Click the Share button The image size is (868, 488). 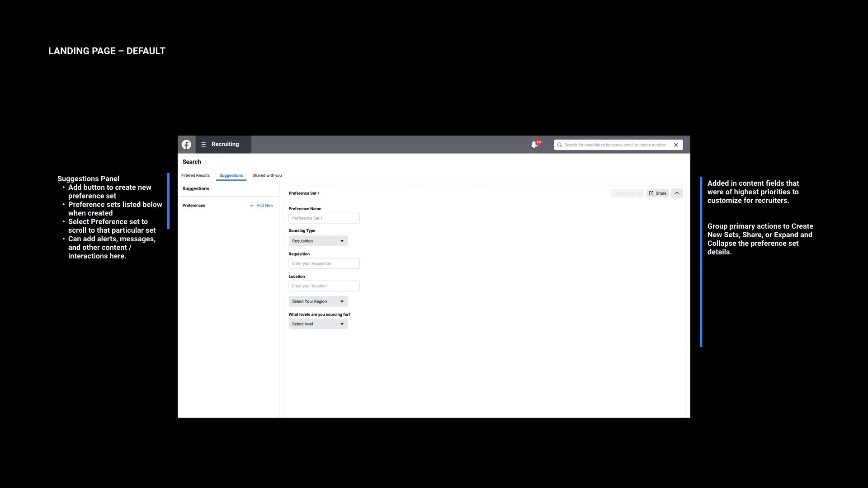[657, 193]
